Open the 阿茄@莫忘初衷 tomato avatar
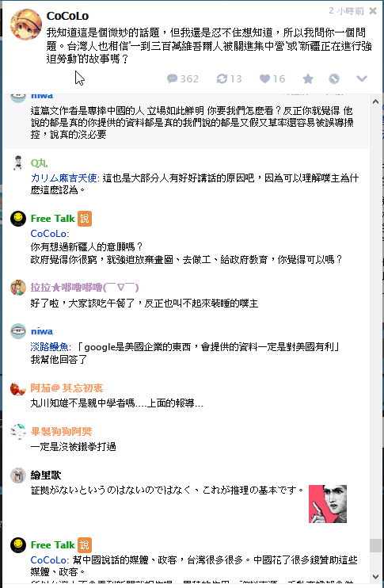This screenshot has width=384, height=588. pyautogui.click(x=18, y=388)
